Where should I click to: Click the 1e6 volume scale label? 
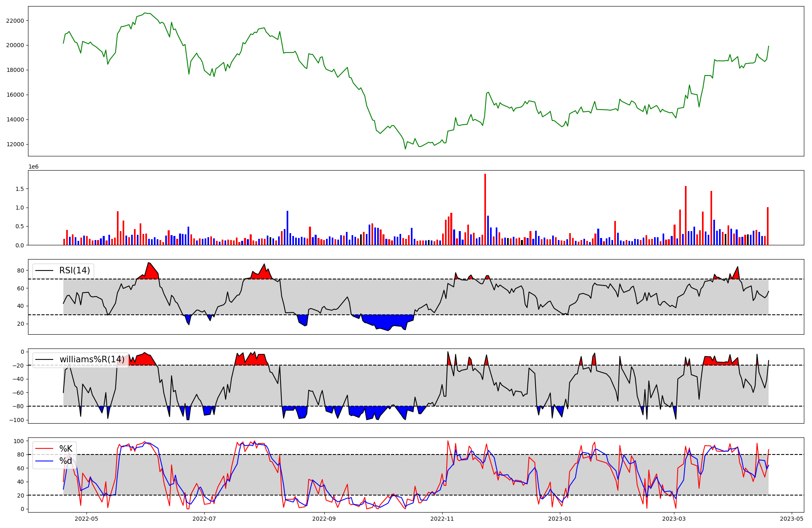click(x=33, y=167)
